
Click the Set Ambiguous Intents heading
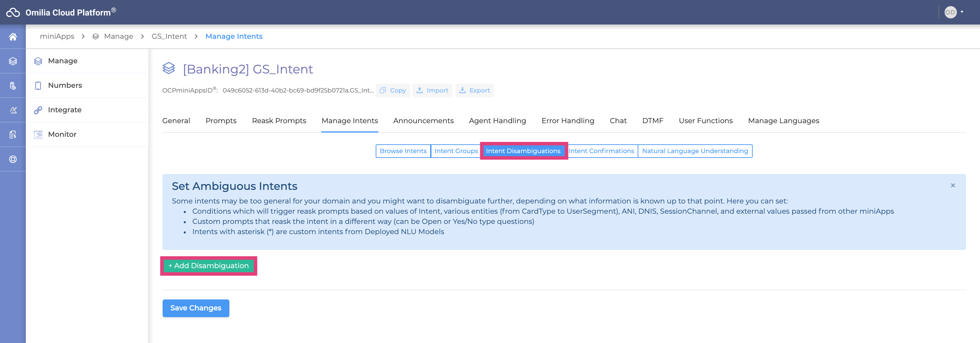coord(234,186)
